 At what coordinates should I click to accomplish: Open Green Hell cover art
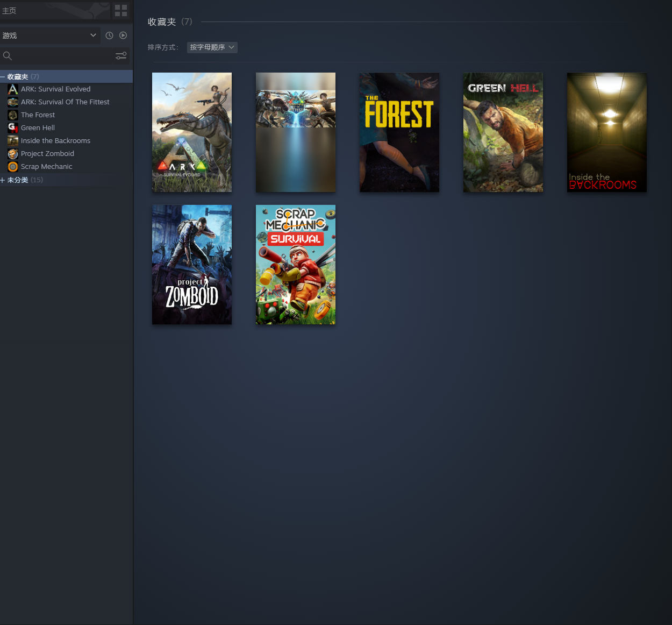tap(503, 132)
